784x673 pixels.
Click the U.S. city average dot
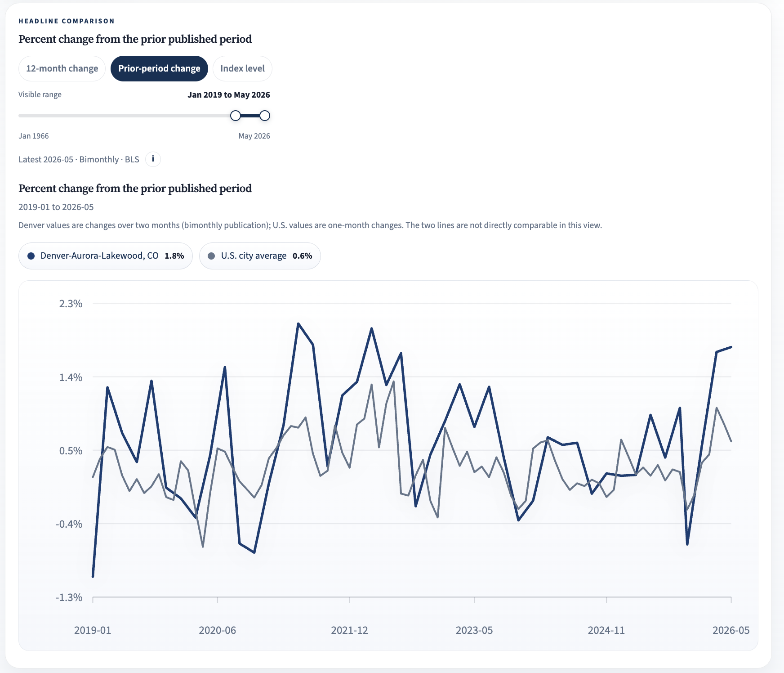(211, 256)
